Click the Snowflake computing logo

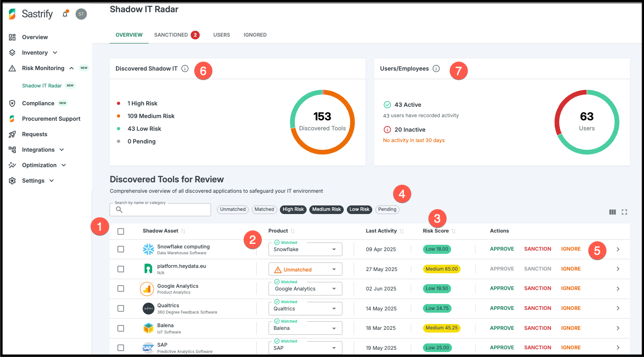[x=148, y=249]
